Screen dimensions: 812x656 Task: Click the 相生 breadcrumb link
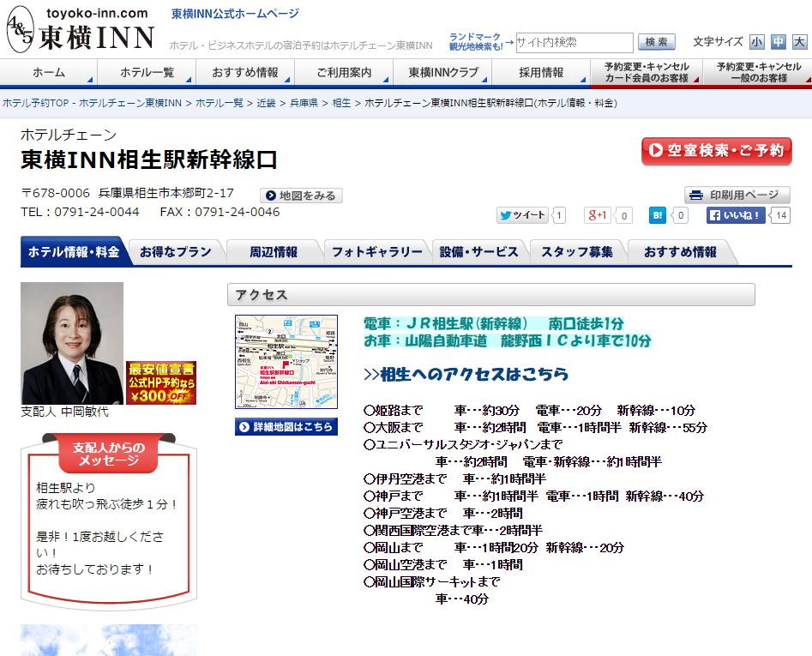tap(341, 103)
